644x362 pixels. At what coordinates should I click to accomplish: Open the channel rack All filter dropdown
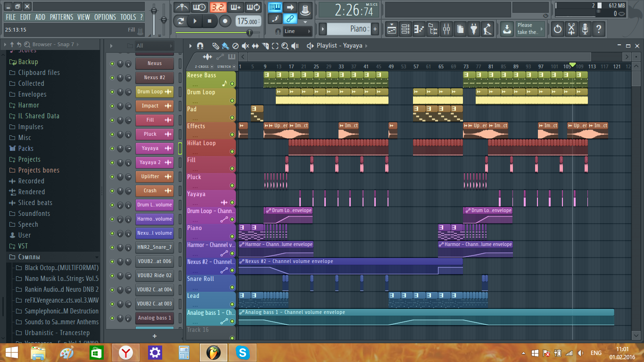point(154,46)
